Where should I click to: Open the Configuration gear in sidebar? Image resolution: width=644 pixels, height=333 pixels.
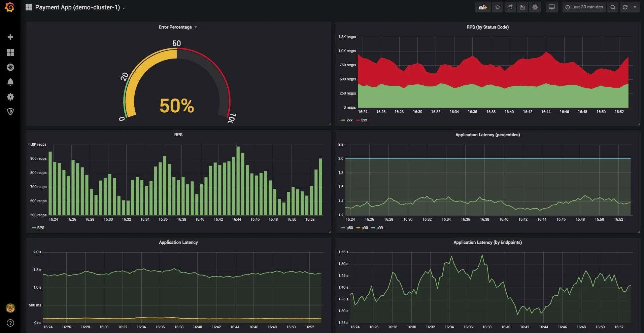10,97
